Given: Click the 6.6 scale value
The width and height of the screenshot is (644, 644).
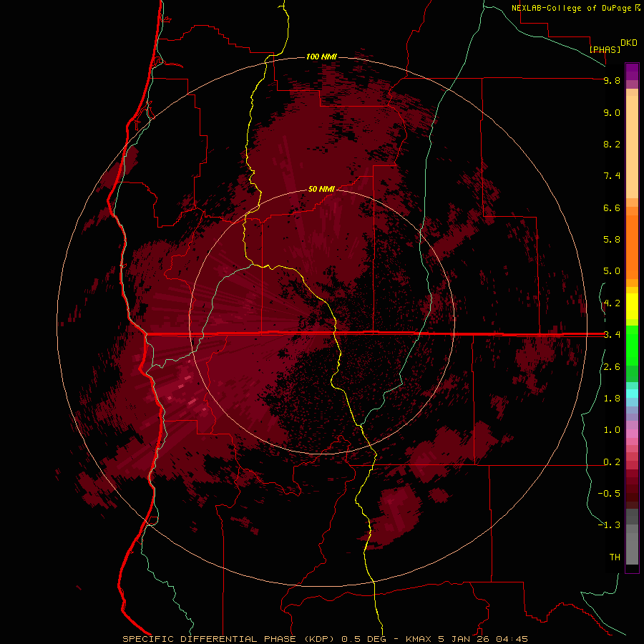Looking at the screenshot, I should 612,208.
